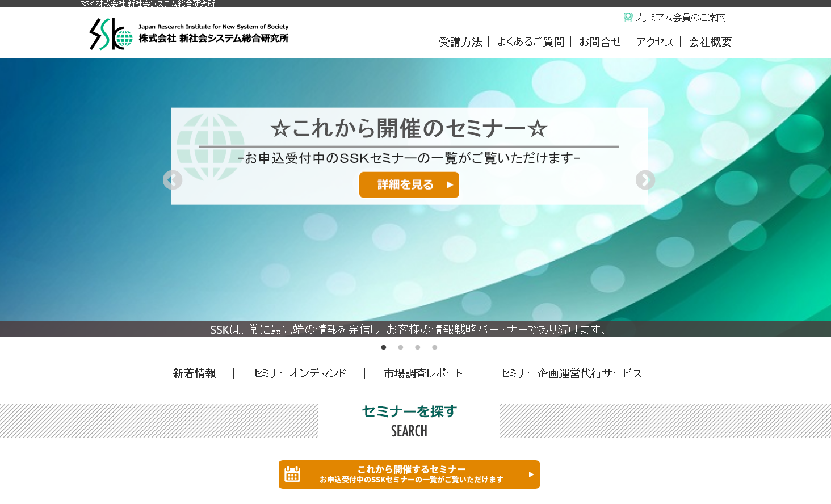
Task: Click 株式会社 新社会システム総合研究所 company name
Action: coord(213,38)
